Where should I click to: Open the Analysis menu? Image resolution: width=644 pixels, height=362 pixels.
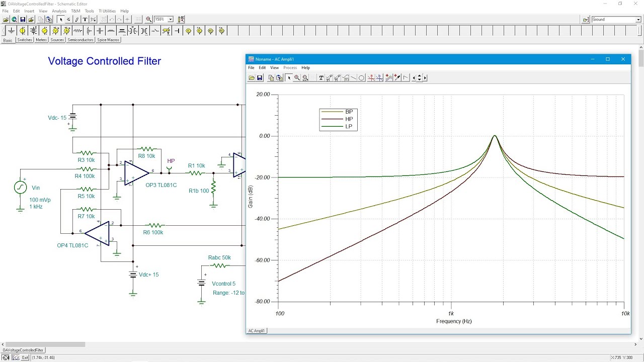pos(59,11)
